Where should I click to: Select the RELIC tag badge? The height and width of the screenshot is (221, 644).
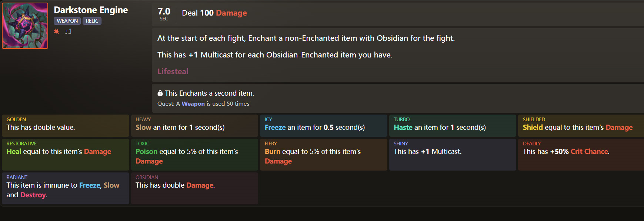[x=92, y=21]
